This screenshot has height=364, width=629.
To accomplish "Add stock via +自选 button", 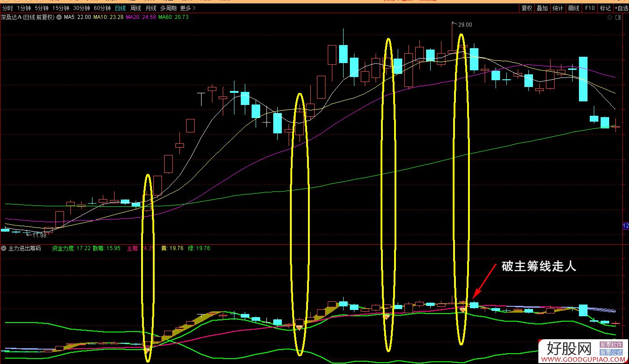I will 621,8.
